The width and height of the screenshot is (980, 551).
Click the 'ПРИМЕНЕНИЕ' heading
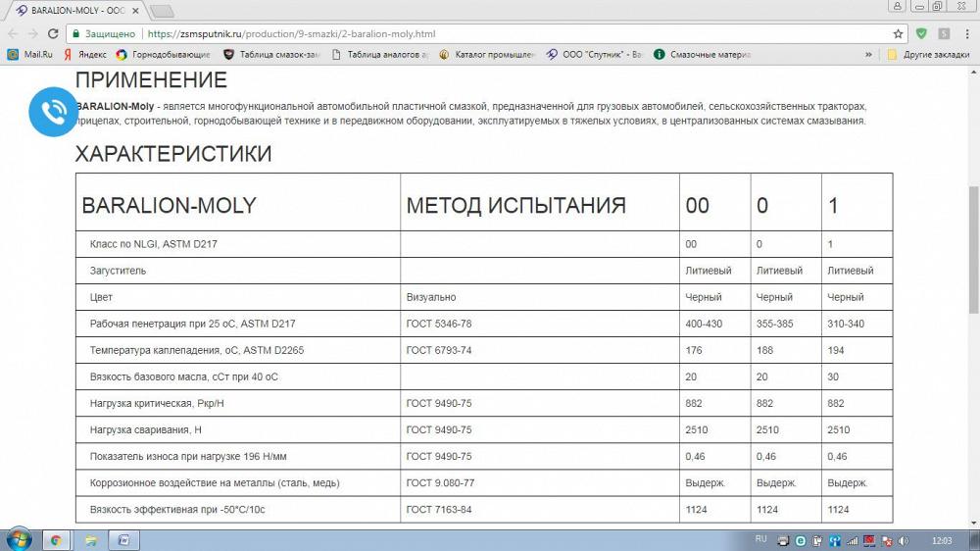pos(151,80)
